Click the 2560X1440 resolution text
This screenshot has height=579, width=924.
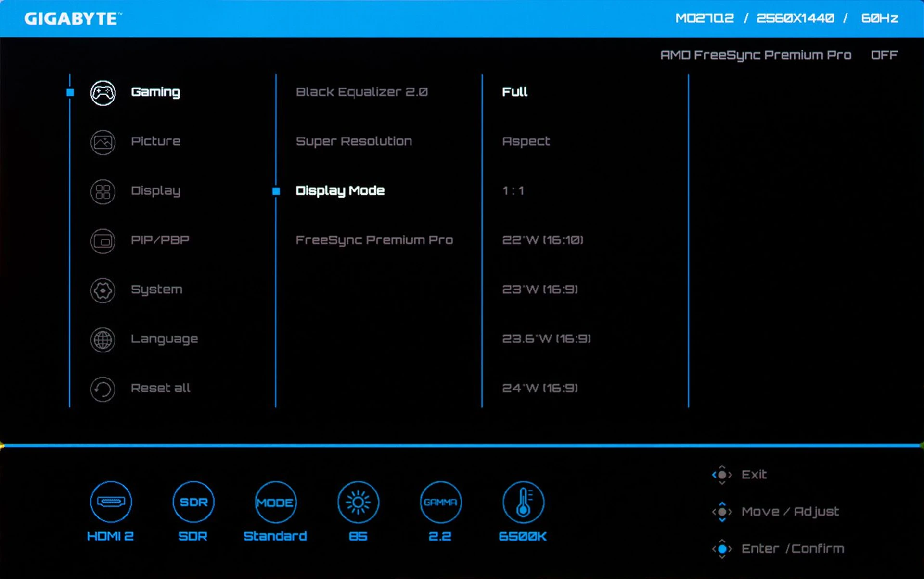pyautogui.click(x=795, y=18)
